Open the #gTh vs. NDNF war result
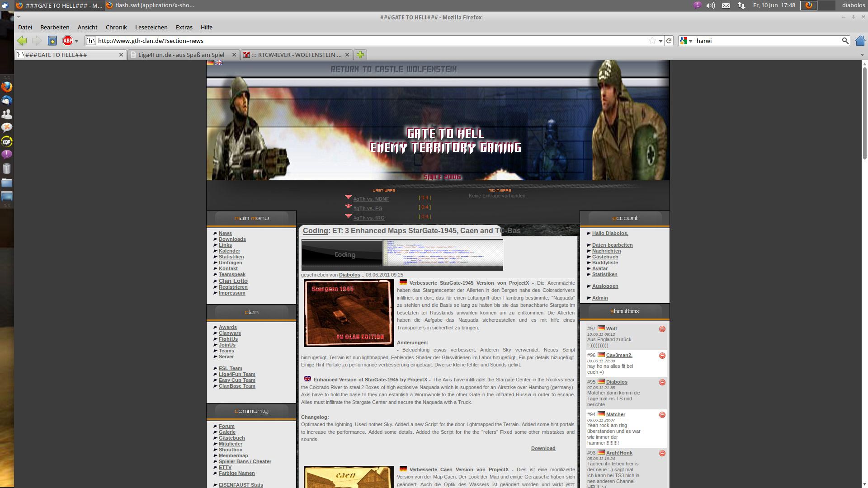Screen dimensions: 868x488 (x=371, y=199)
